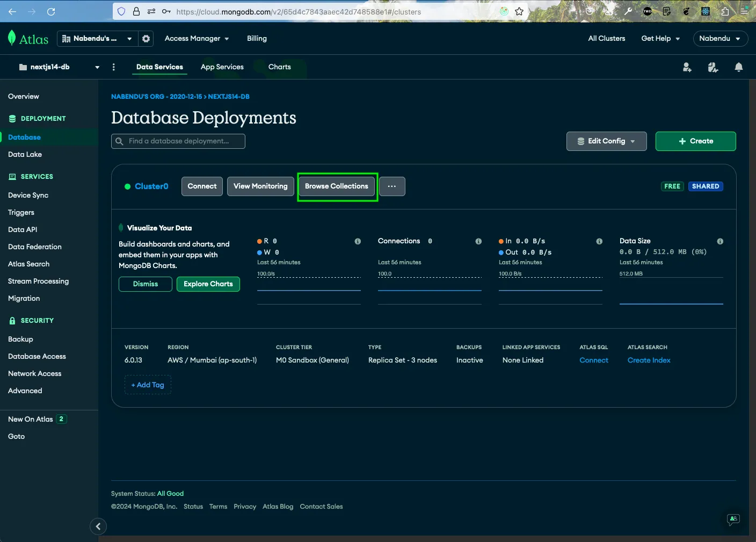Open Network Access in sidebar
This screenshot has height=542, width=756.
pyautogui.click(x=34, y=374)
